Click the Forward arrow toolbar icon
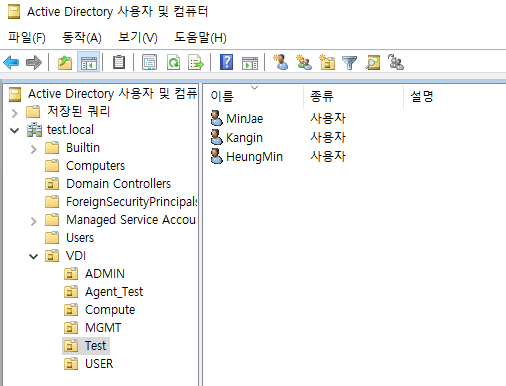 point(34,62)
